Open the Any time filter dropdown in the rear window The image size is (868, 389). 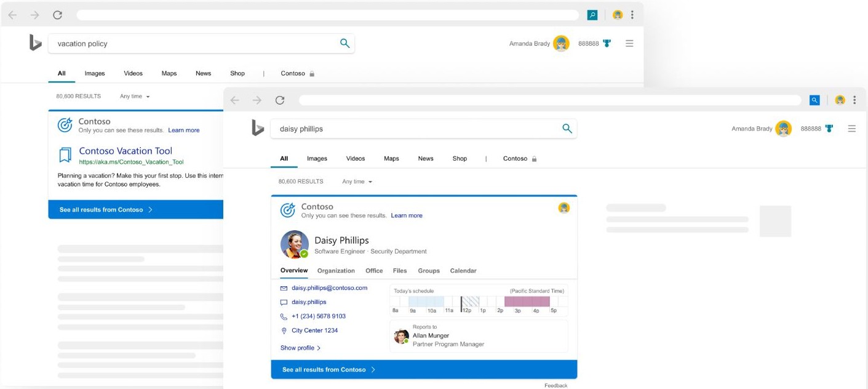[135, 96]
